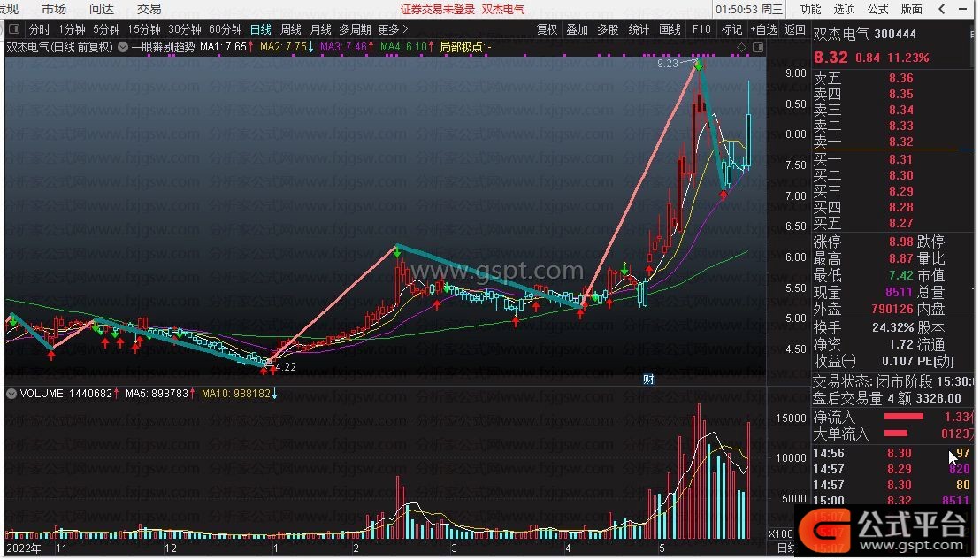Screen dimensions: 980x560
Task: Open the 市场 menu
Action: pos(54,9)
